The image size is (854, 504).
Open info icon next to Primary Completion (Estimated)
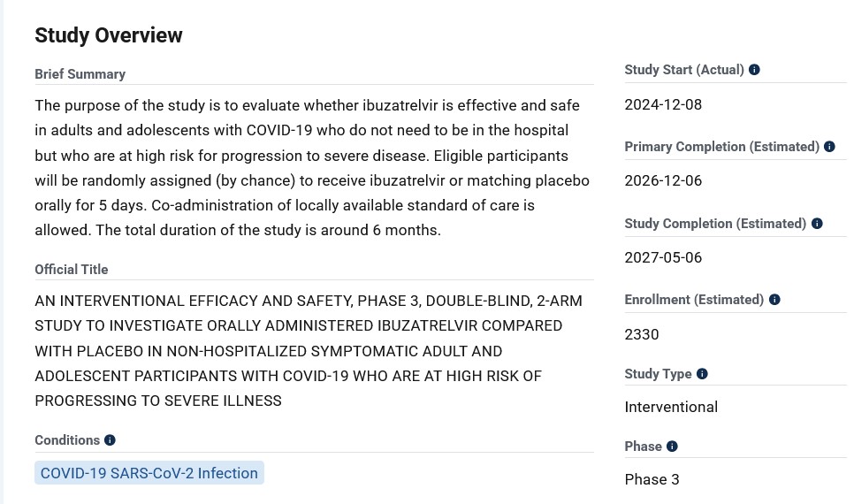[x=829, y=147]
